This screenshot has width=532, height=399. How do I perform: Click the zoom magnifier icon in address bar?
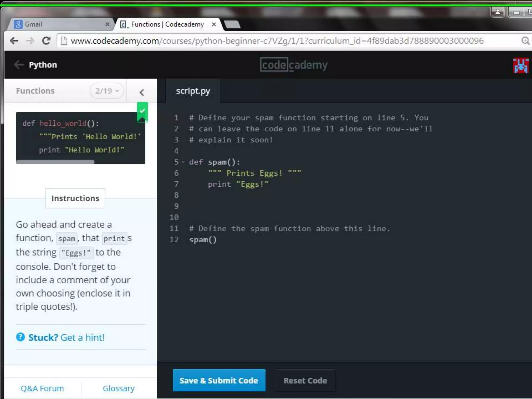[x=525, y=41]
